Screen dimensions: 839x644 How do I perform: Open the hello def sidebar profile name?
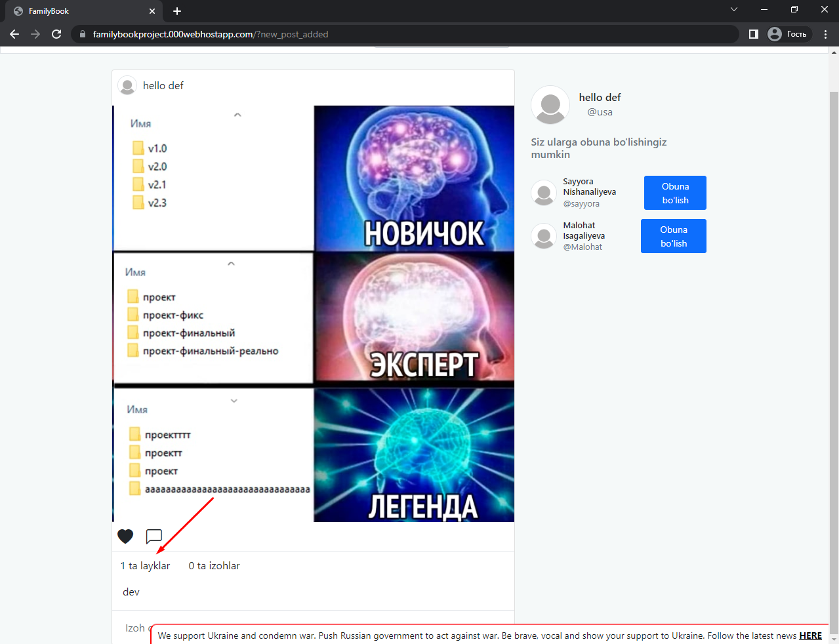click(600, 97)
